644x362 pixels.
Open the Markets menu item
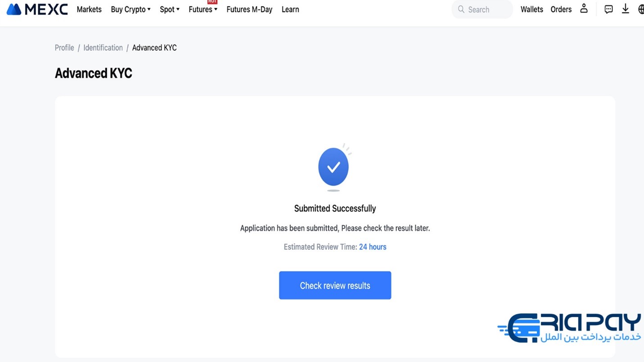89,9
